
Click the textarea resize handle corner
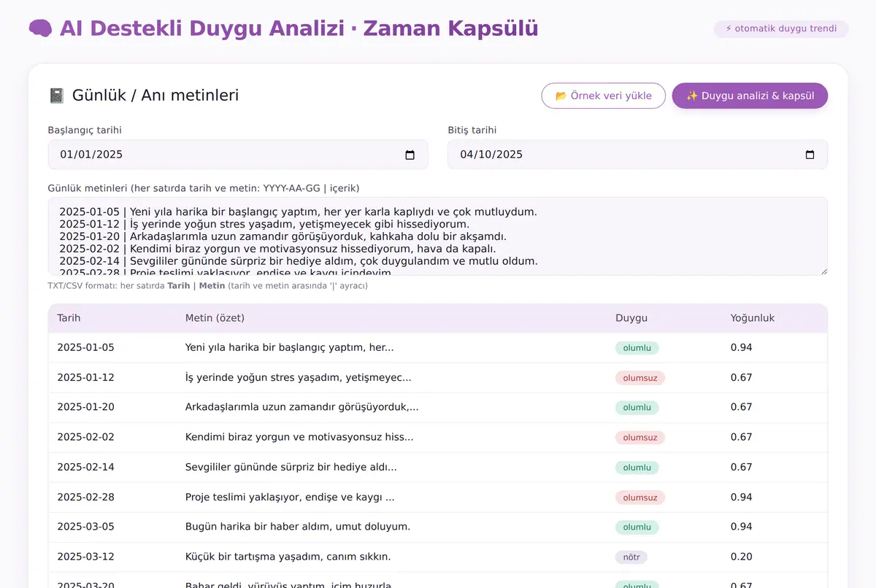(823, 271)
